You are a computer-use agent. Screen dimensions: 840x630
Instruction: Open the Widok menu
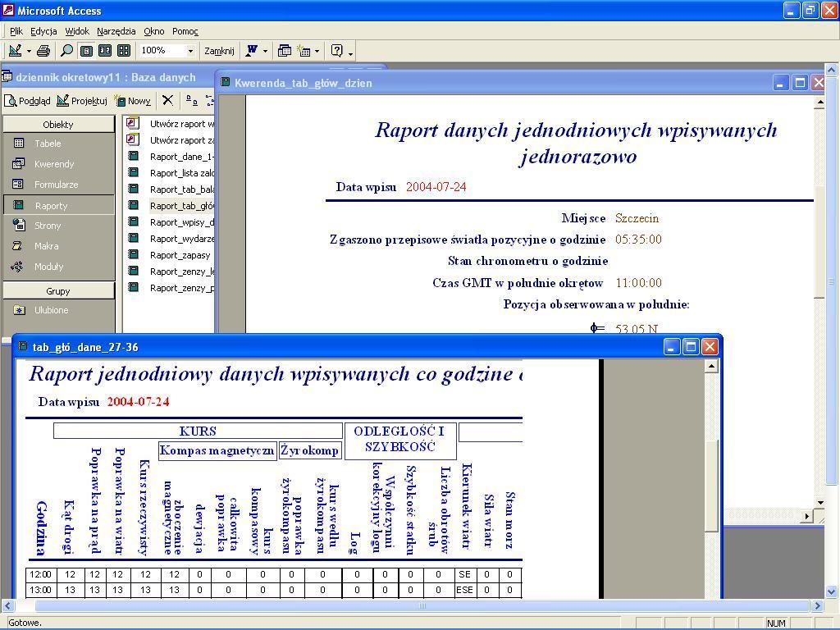pos(77,31)
